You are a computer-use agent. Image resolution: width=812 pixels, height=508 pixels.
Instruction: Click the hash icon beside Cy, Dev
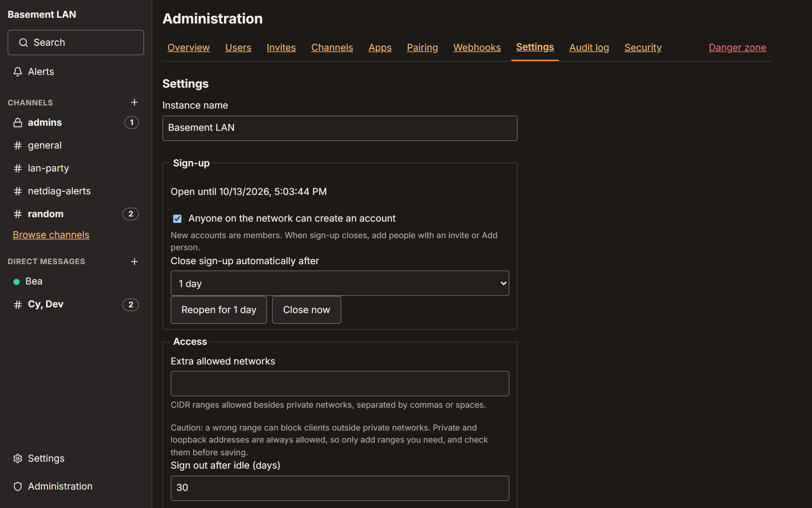(x=18, y=304)
